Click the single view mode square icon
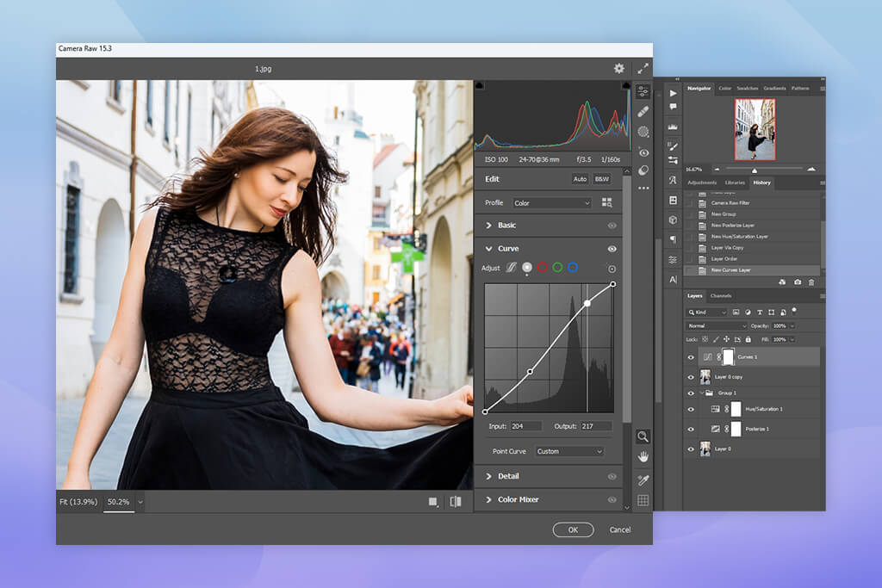Screen dimensions: 882x588 click(432, 501)
